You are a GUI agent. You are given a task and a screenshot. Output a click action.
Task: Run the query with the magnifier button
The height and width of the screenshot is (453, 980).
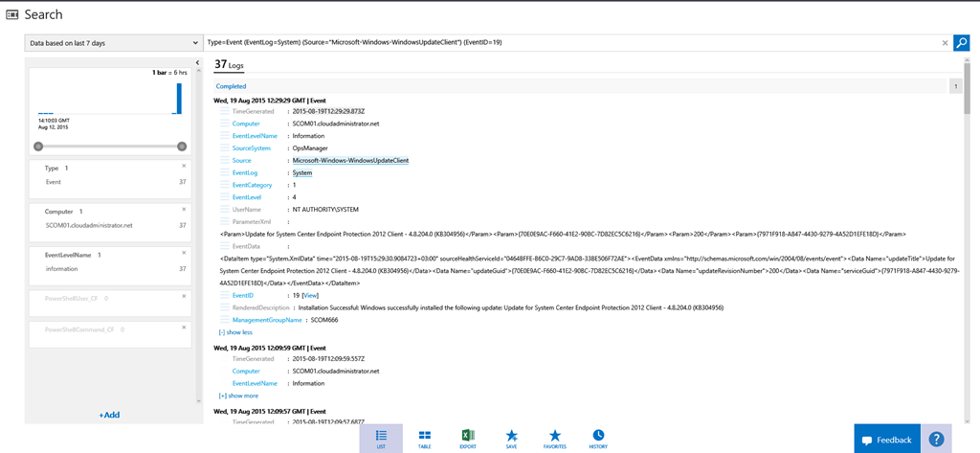pyautogui.click(x=961, y=43)
